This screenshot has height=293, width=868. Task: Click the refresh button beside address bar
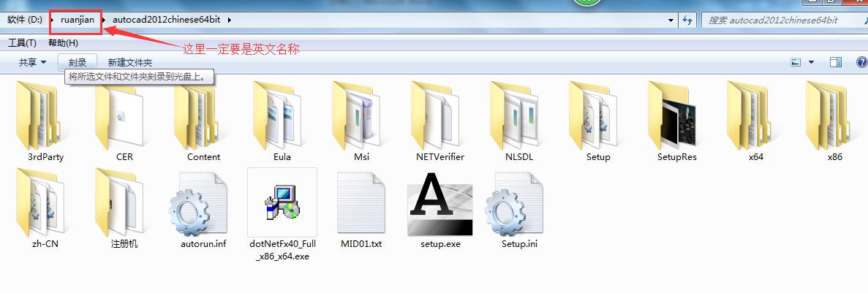687,20
